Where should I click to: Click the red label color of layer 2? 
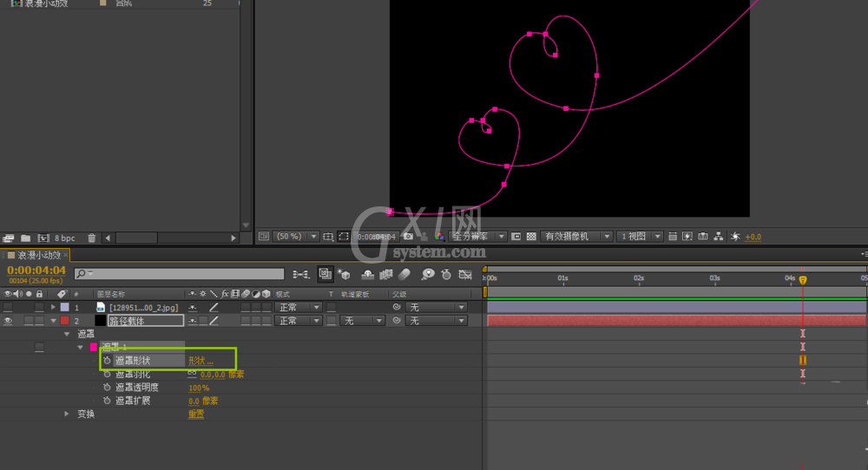[65, 321]
